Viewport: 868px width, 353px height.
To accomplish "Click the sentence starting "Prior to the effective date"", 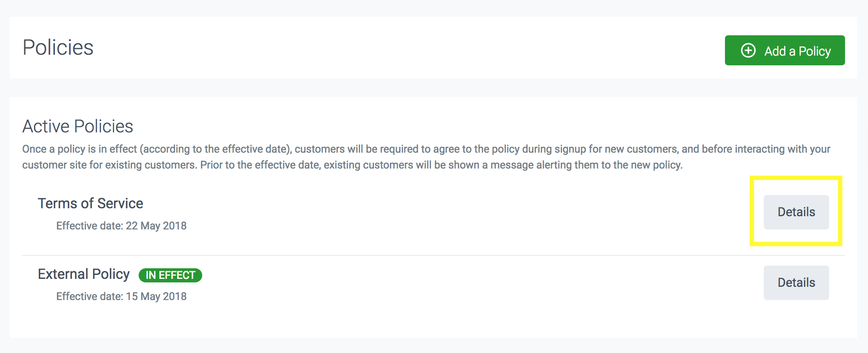I will point(442,165).
